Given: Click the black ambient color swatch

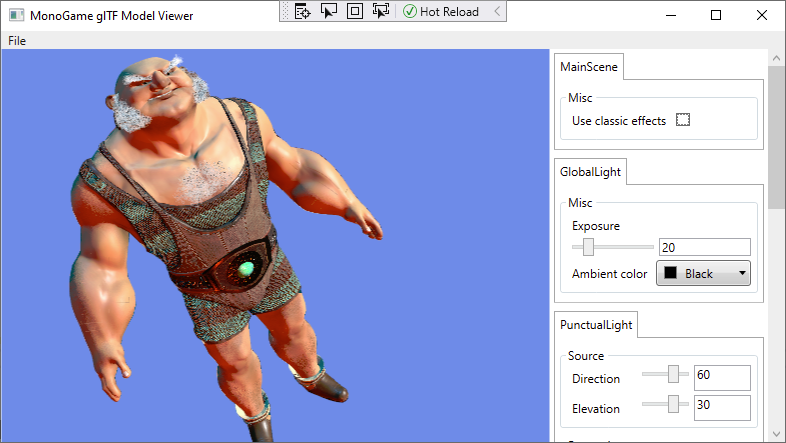Looking at the screenshot, I should click(x=670, y=273).
